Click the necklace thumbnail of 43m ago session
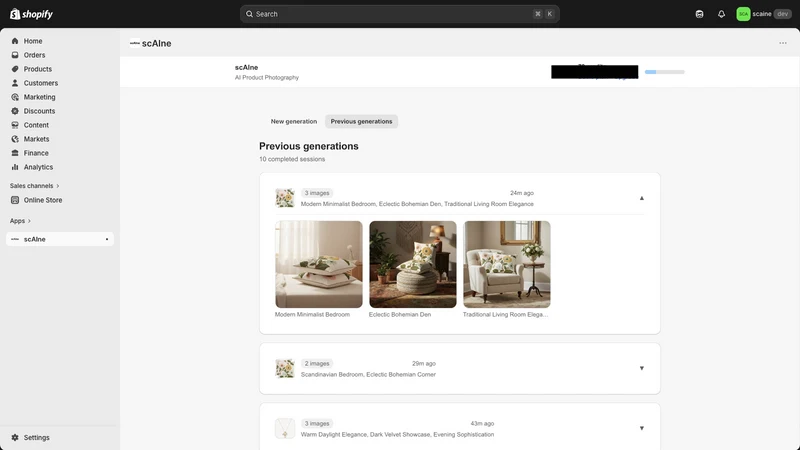Screen dimensions: 800x450 pyautogui.click(x=285, y=429)
